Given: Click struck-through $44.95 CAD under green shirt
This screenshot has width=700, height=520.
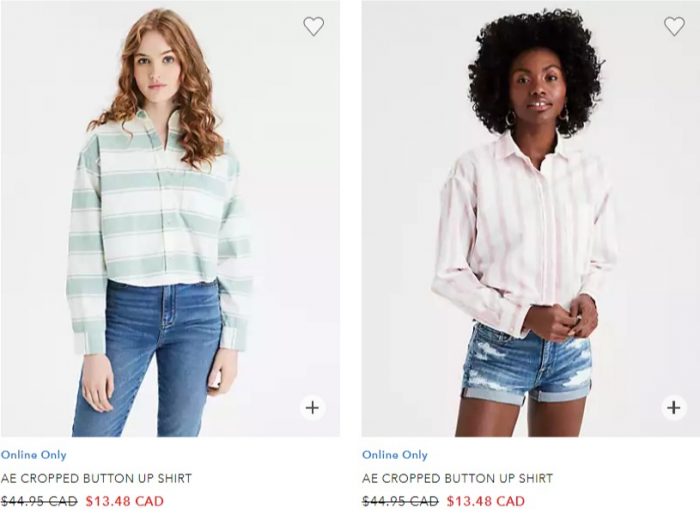Looking at the screenshot, I should click(x=39, y=501).
